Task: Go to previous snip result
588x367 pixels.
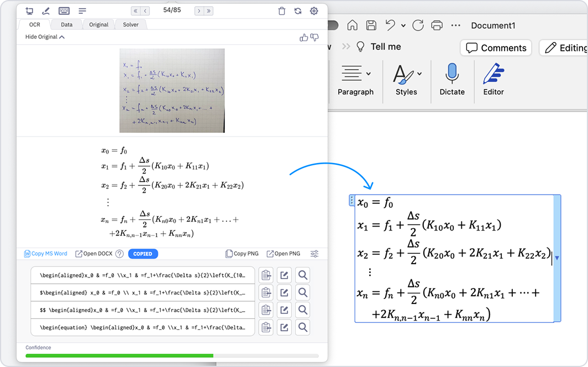Action: pos(145,11)
